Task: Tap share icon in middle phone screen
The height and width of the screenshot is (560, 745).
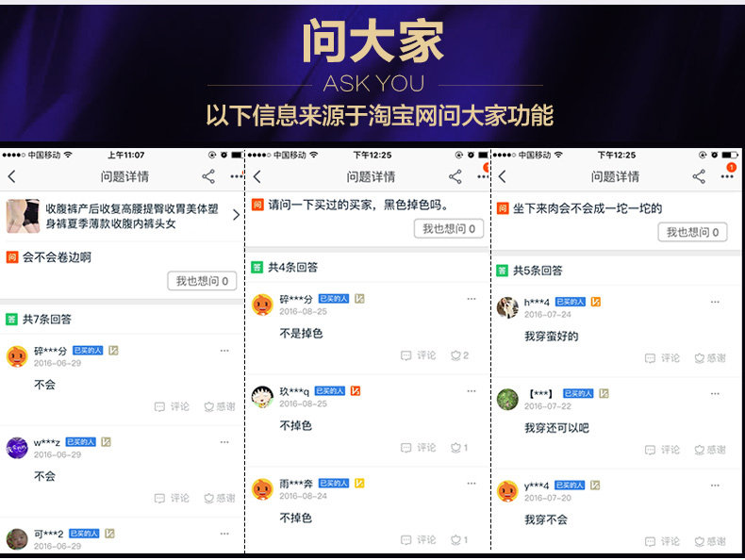Action: click(x=455, y=176)
